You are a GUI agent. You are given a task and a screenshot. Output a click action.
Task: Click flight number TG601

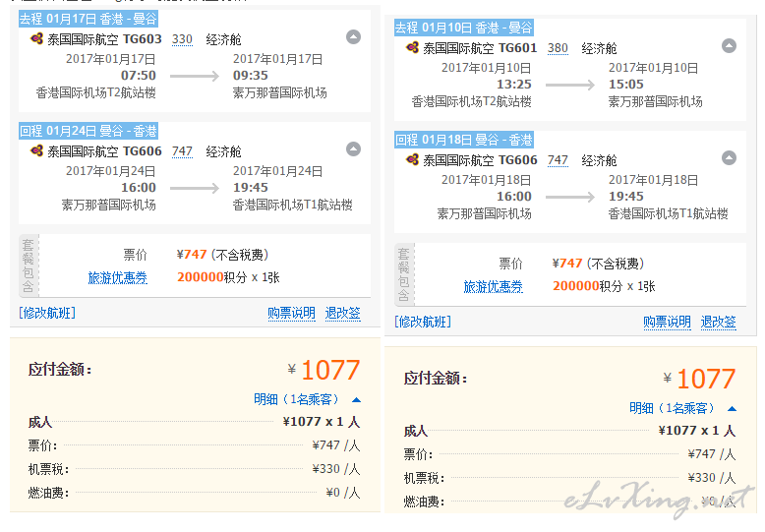pyautogui.click(x=518, y=48)
